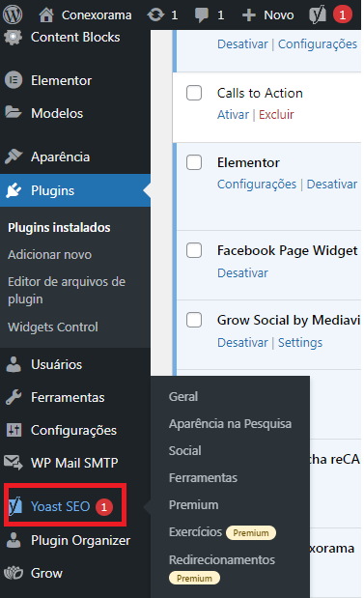The height and width of the screenshot is (598, 364).
Task: Click the Excluir link for Calls to Action
Action: pos(276,114)
